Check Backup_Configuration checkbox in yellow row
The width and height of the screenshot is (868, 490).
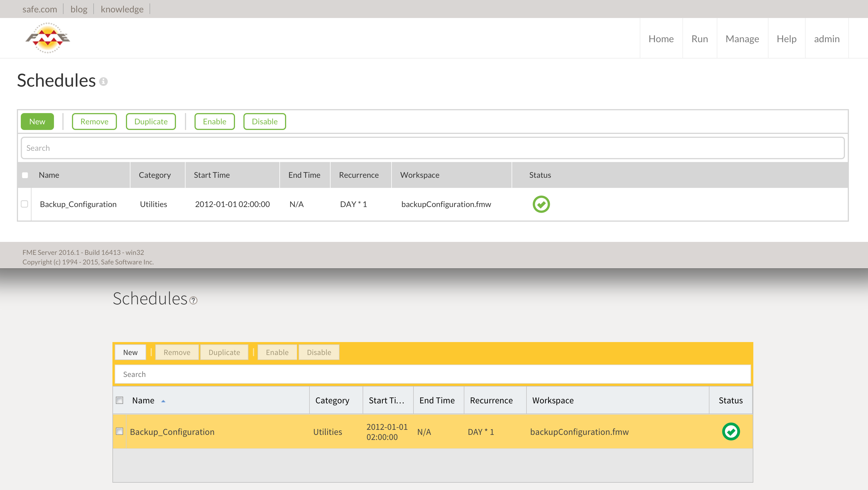(120, 431)
